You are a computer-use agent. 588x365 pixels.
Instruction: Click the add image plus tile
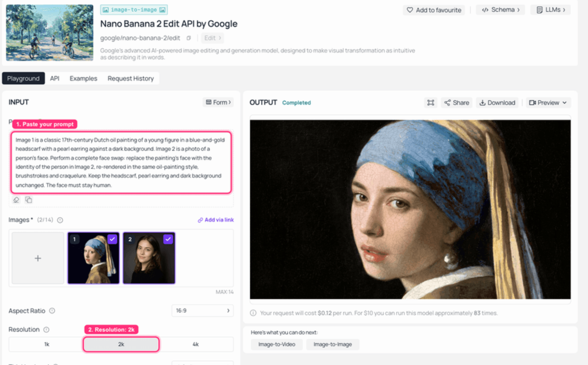[x=38, y=258]
